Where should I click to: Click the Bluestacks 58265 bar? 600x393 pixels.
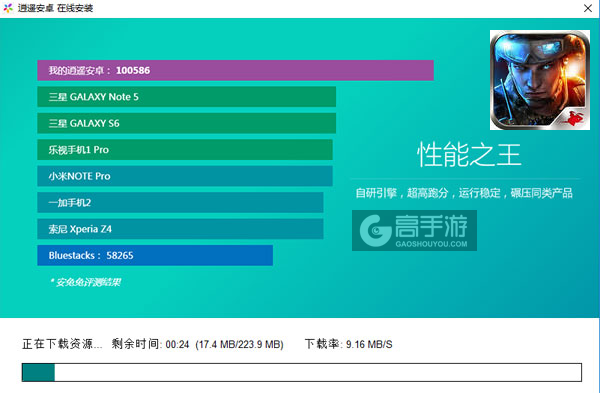pos(155,255)
